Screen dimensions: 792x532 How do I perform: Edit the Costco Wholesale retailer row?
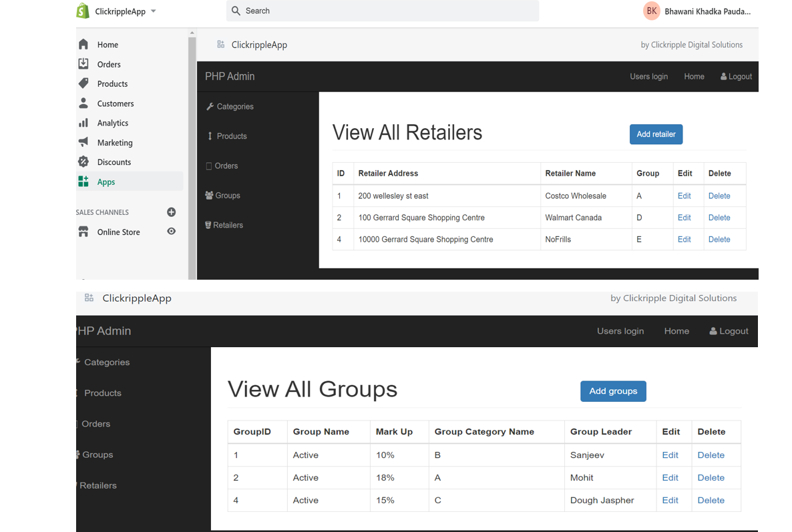pos(684,196)
